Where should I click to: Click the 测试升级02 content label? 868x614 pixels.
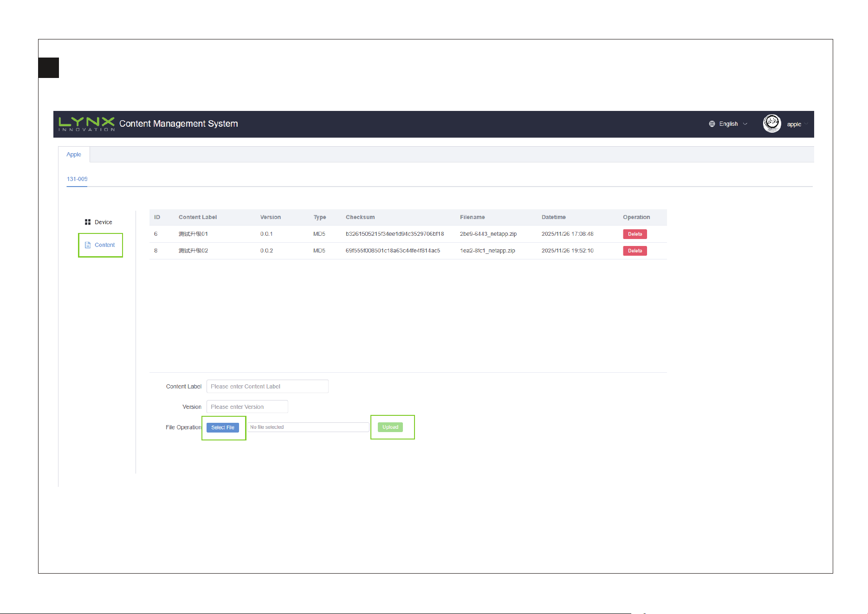(193, 251)
